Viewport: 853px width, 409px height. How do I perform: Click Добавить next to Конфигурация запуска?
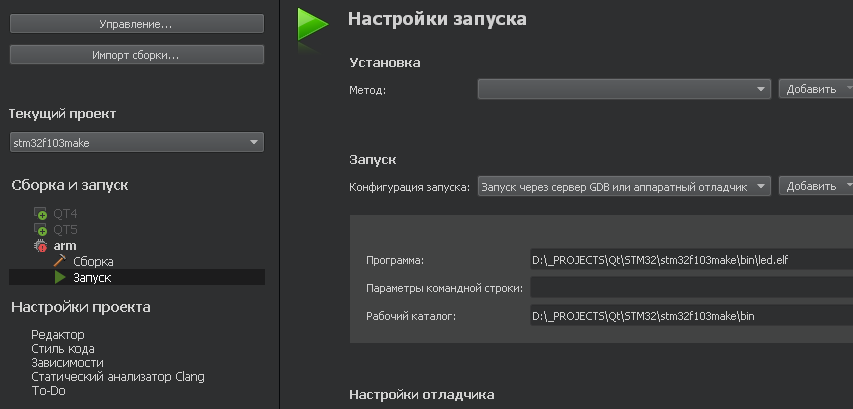click(814, 186)
